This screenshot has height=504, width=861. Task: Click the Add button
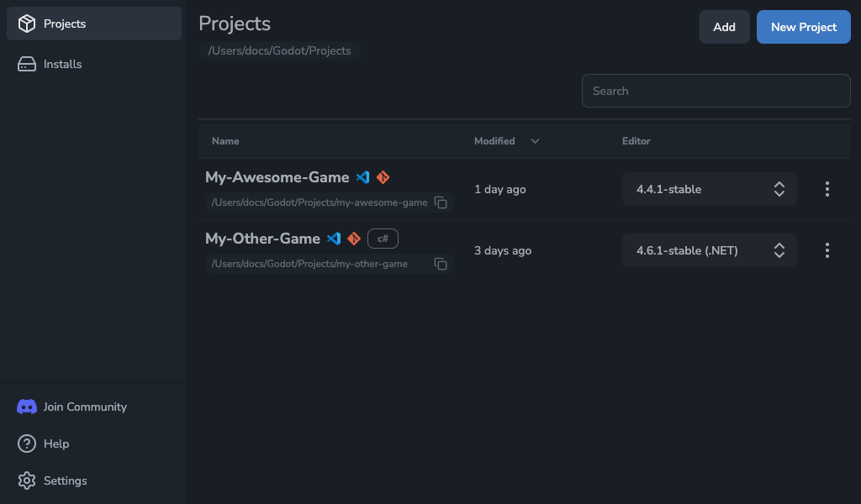(x=724, y=27)
